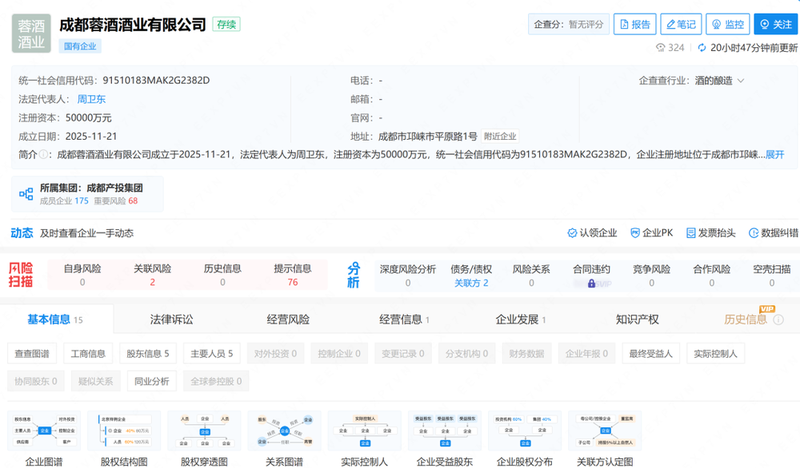Click the 存续 status badge
This screenshot has height=468, width=800.
pyautogui.click(x=227, y=24)
